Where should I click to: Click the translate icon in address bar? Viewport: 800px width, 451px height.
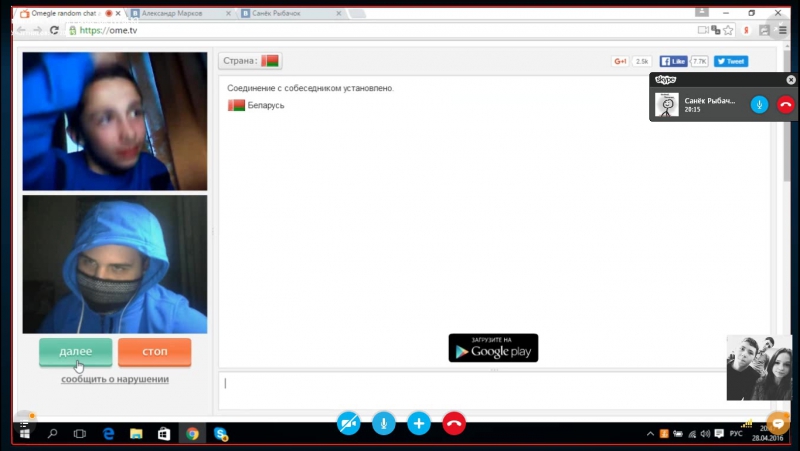(715, 30)
